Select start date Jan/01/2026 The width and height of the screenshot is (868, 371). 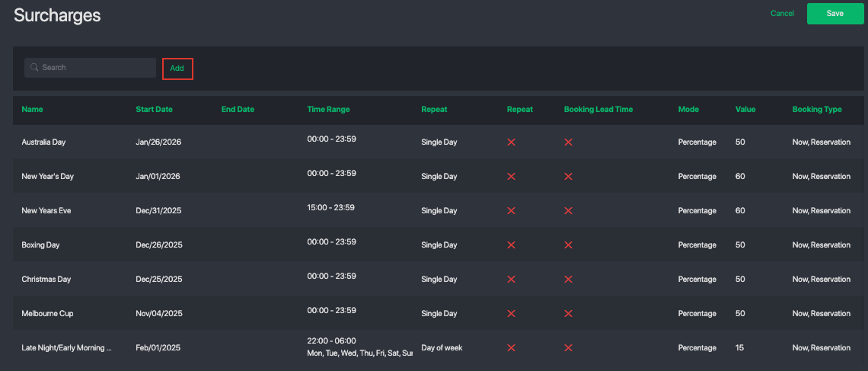click(158, 177)
